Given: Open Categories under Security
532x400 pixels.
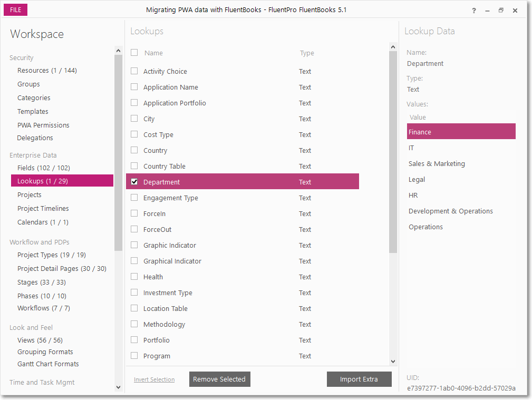Looking at the screenshot, I should coord(34,97).
